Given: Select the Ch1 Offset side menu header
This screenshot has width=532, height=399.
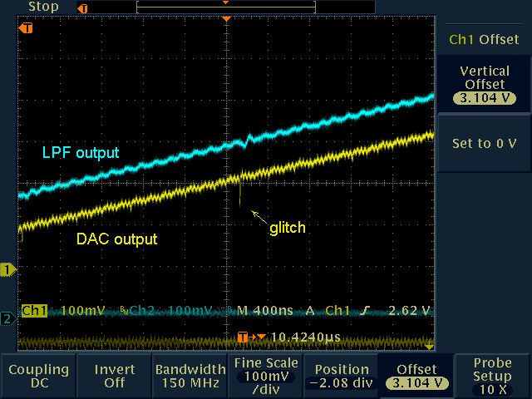Looking at the screenshot, I should click(484, 39).
